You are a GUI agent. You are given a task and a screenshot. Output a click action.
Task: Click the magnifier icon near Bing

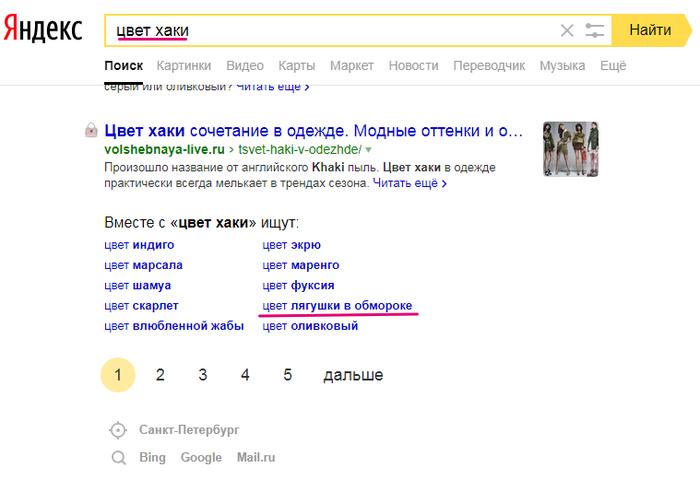pos(119,458)
